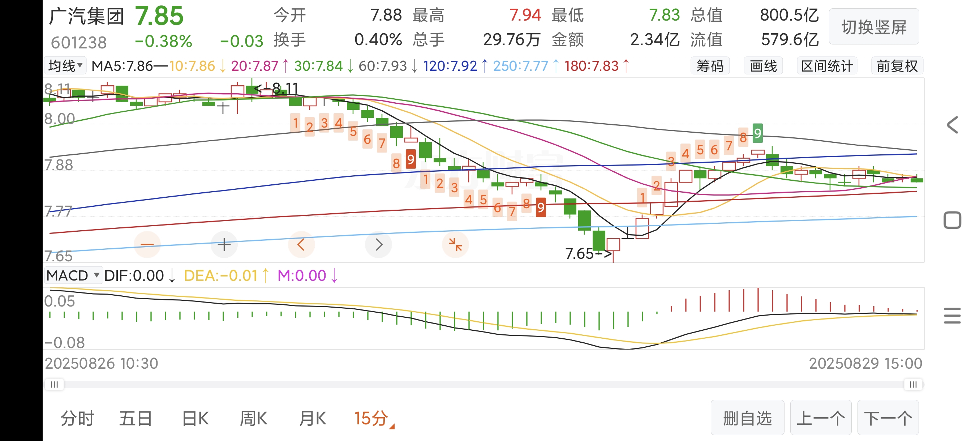This screenshot has width=980, height=441.
Task: Tap the 删自选 button
Action: (x=747, y=418)
